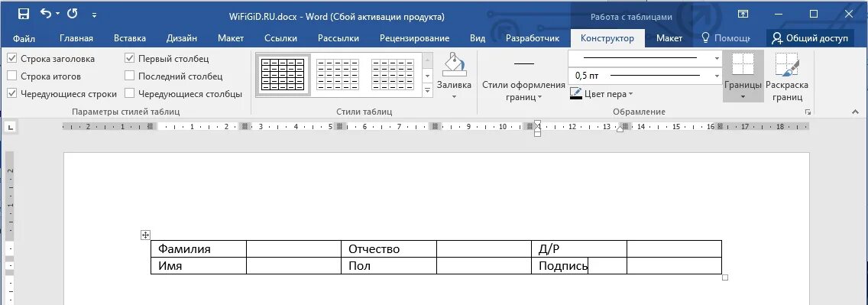The width and height of the screenshot is (868, 305).
Task: Go to the Рассылки tab
Action: click(338, 38)
